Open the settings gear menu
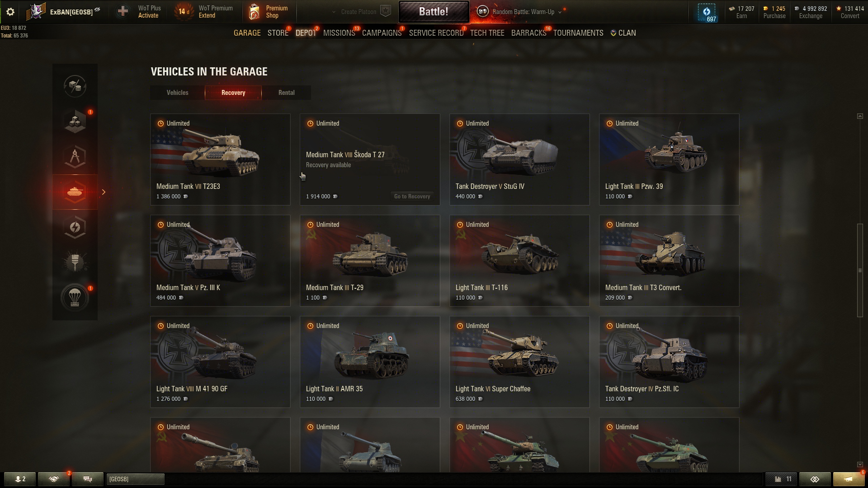 pyautogui.click(x=10, y=12)
